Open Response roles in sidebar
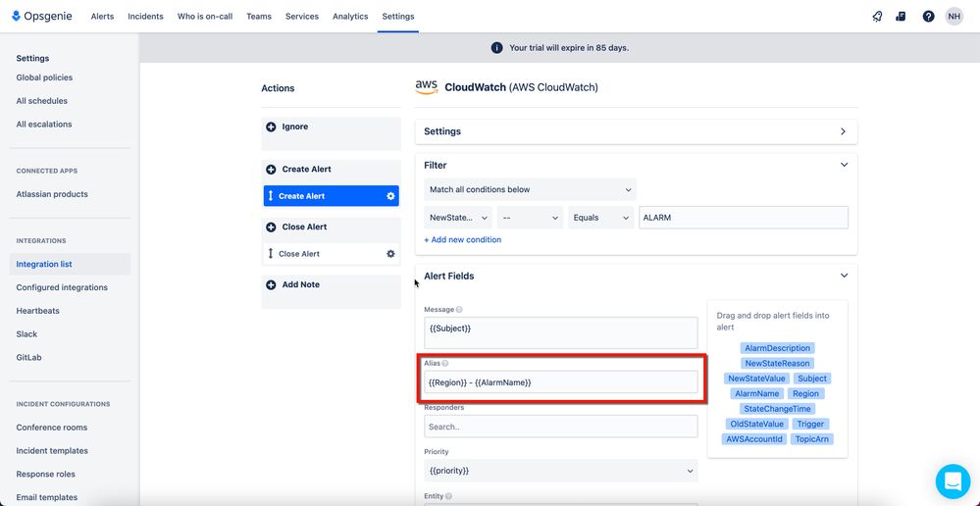This screenshot has width=980, height=506. [45, 475]
